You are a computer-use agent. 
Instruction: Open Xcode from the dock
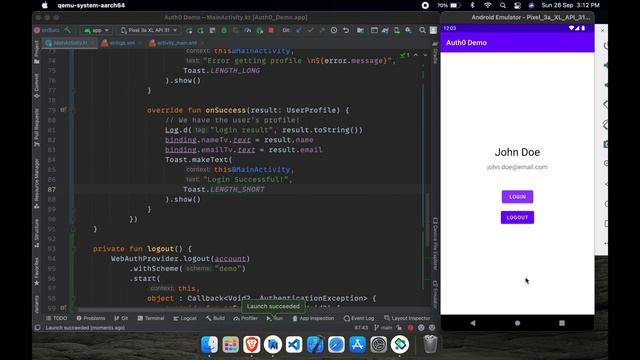(316, 344)
